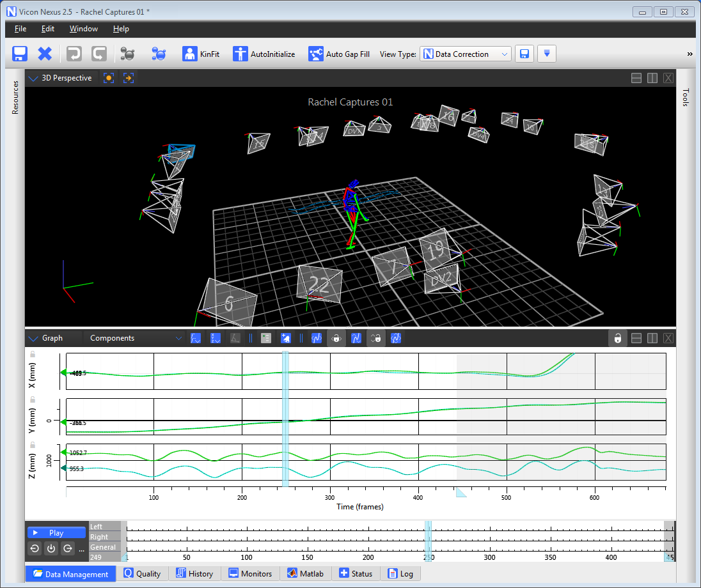The image size is (701, 588).
Task: Click the Undo arrow icon
Action: [x=74, y=54]
